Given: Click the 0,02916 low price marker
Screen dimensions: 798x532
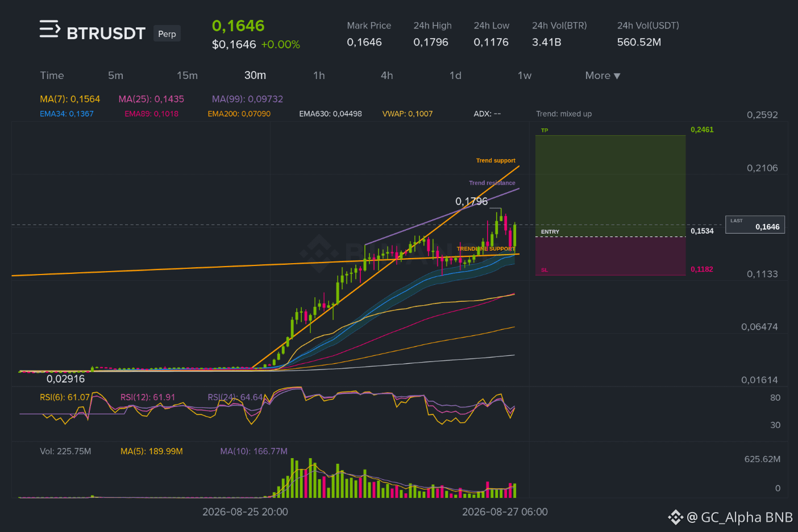Looking at the screenshot, I should pos(65,379).
